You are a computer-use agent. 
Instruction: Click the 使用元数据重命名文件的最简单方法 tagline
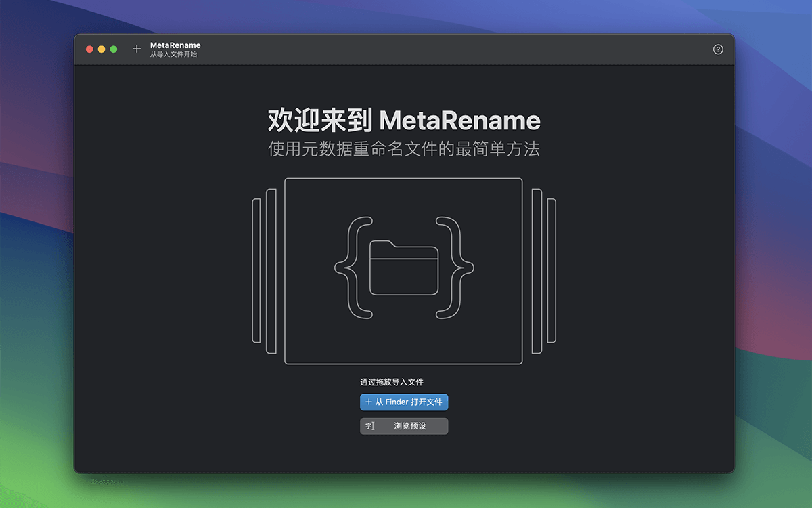click(404, 149)
